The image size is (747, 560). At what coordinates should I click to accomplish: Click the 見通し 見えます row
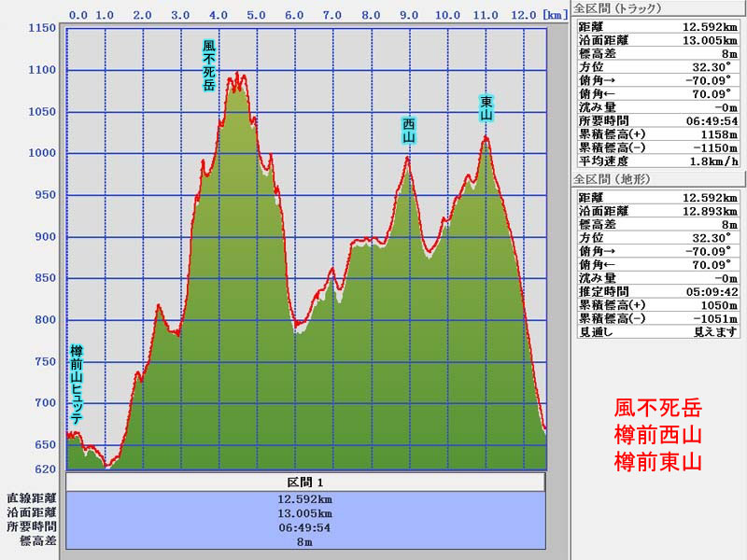(658, 330)
